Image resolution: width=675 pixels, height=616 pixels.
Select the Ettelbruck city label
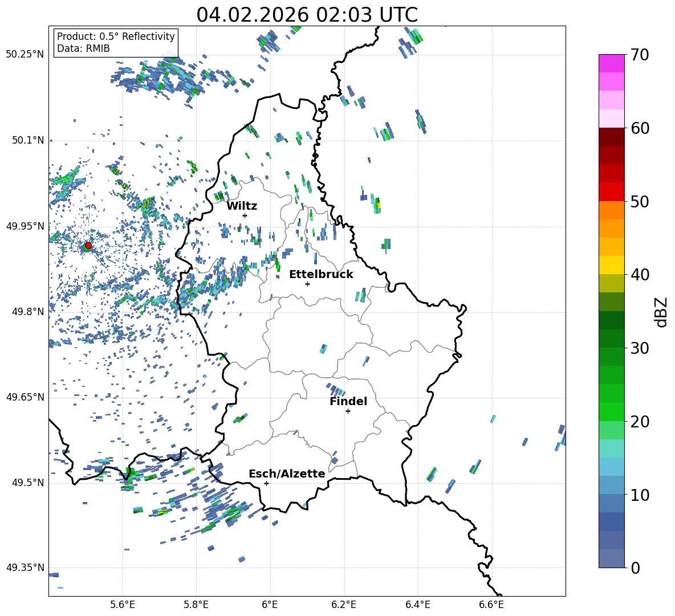[x=321, y=274]
